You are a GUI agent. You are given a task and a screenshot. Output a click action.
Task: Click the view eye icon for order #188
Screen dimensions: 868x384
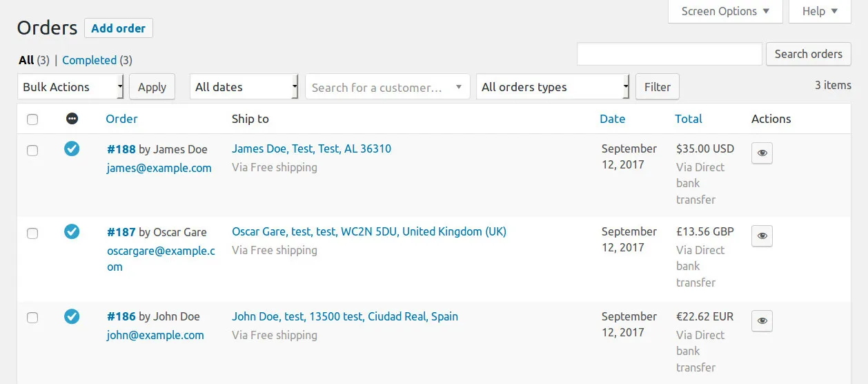[762, 153]
